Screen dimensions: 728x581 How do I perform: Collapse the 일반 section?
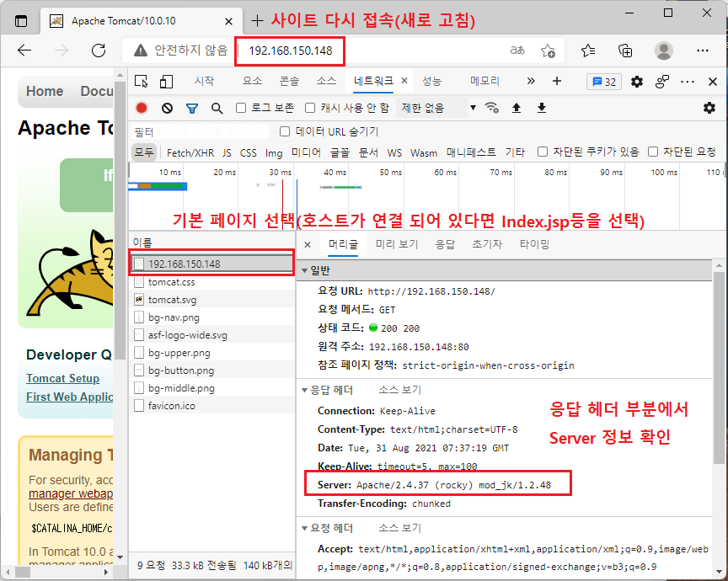coord(304,270)
